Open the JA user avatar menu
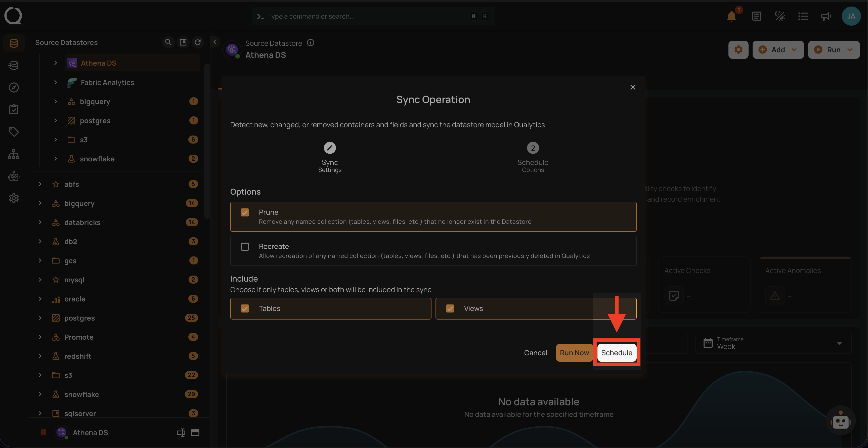The width and height of the screenshot is (868, 448). pos(851,16)
